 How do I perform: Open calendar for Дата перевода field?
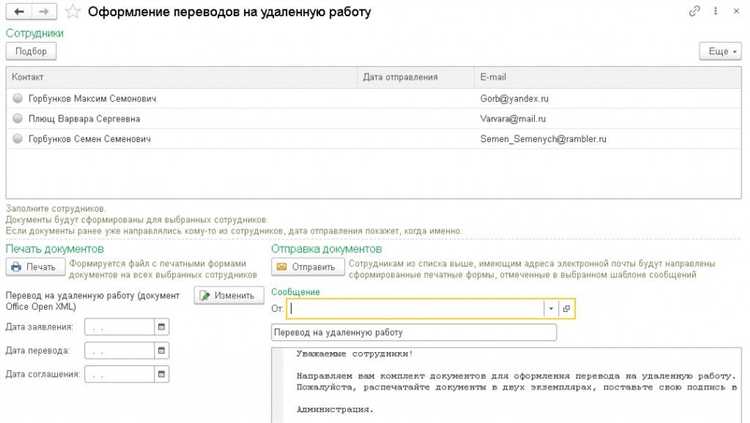point(161,351)
